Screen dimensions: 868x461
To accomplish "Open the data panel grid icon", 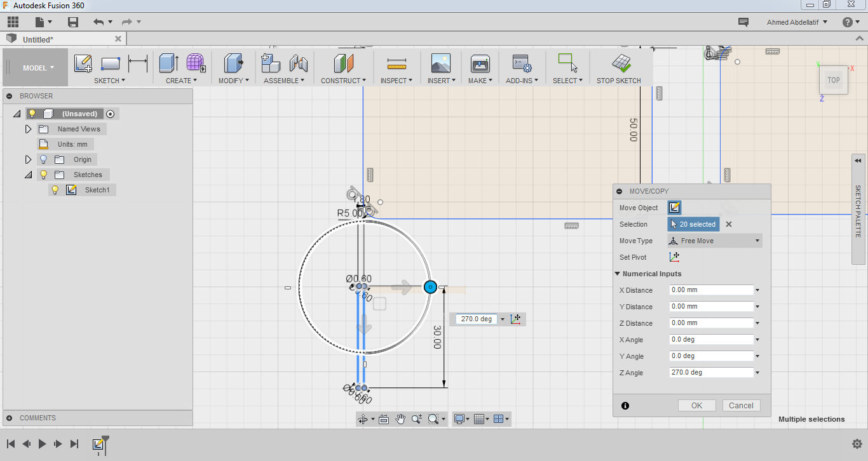I will coord(13,22).
